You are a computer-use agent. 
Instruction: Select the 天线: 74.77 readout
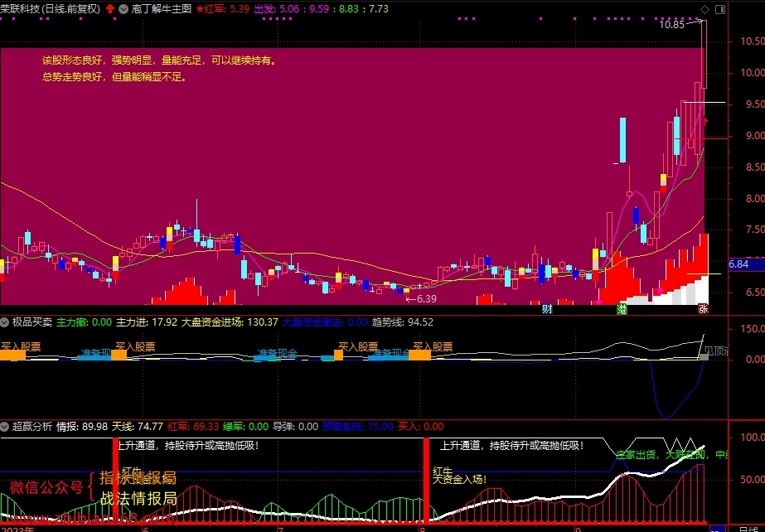click(138, 427)
